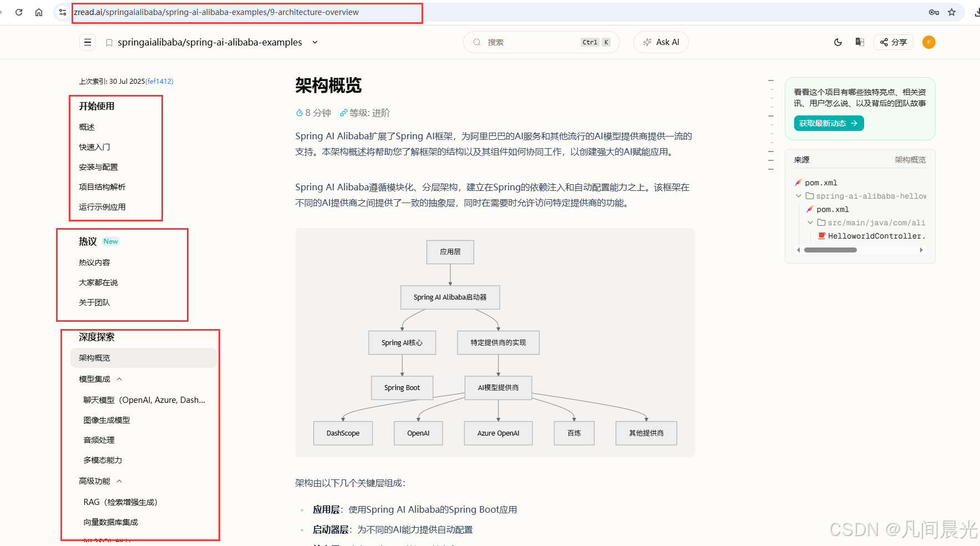Open the 大家都在说 sidebar page

click(98, 282)
